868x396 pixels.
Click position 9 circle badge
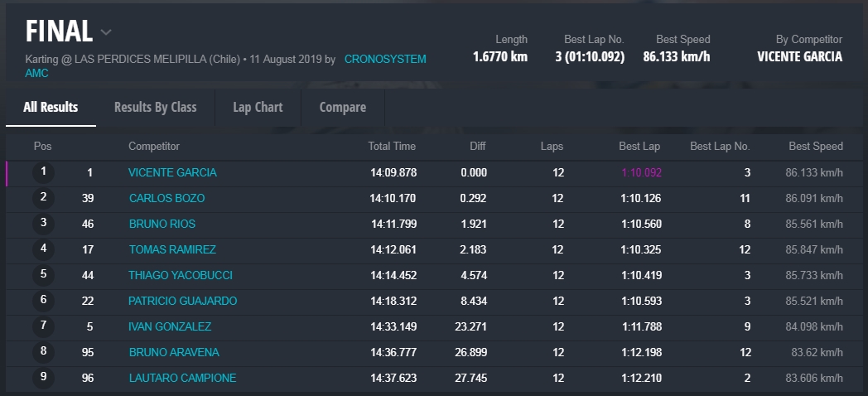point(43,378)
